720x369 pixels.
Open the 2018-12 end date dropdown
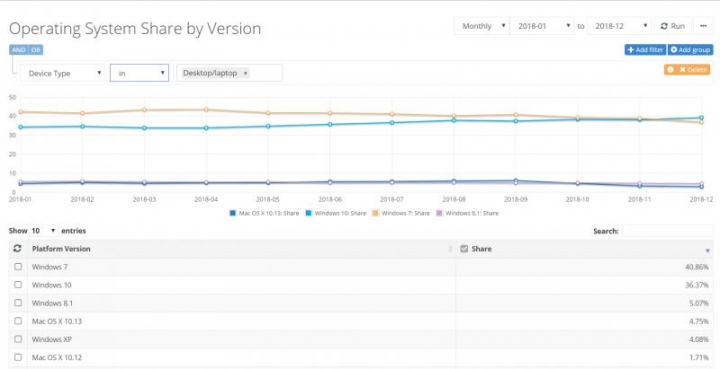619,26
